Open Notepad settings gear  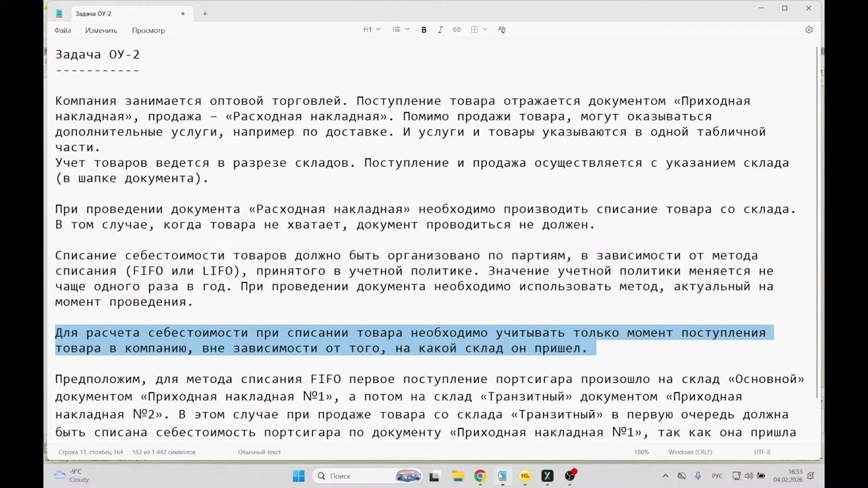pos(809,30)
